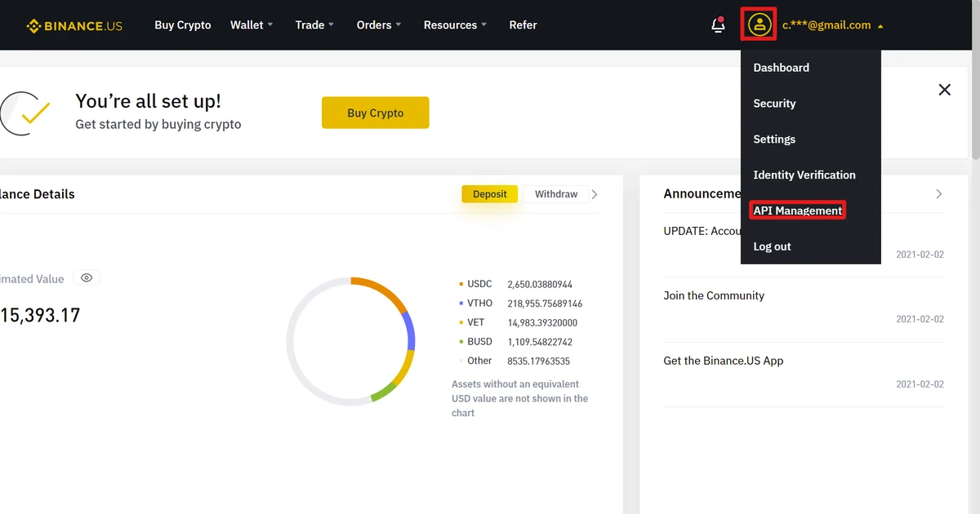Screen dimensions: 980x514
Task: Select the Deposit button
Action: (x=489, y=194)
